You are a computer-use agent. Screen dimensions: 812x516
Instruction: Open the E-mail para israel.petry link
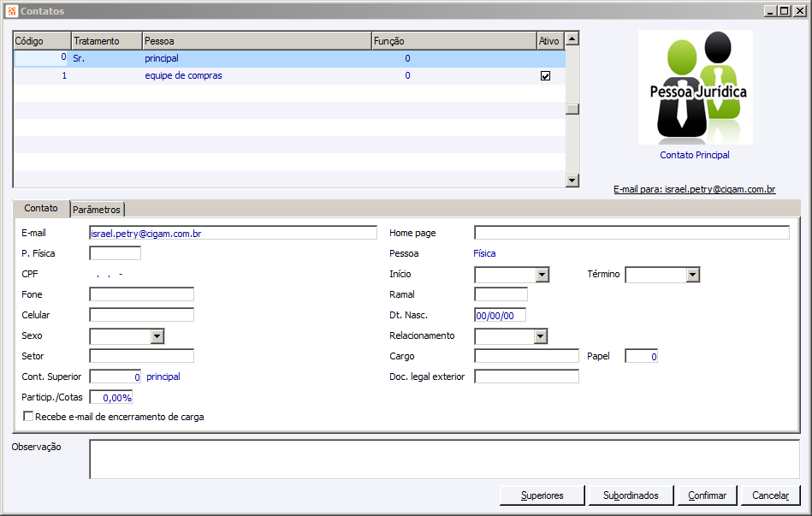695,190
